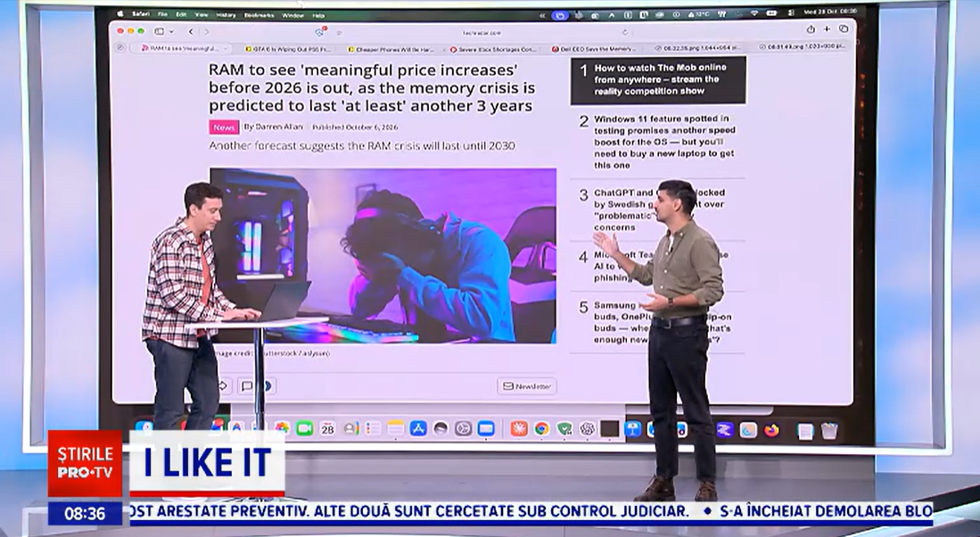Add a new tab with plus icon
This screenshot has height=537, width=980.
coord(827,29)
